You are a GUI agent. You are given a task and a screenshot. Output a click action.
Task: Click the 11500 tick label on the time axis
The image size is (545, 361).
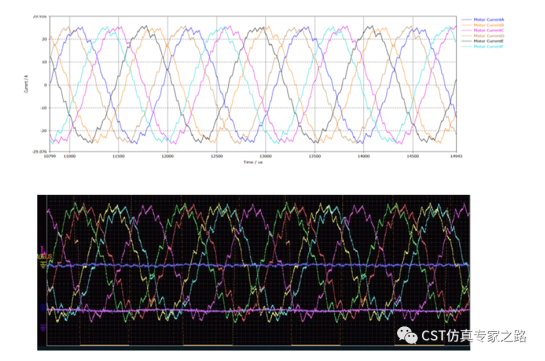[x=118, y=156]
